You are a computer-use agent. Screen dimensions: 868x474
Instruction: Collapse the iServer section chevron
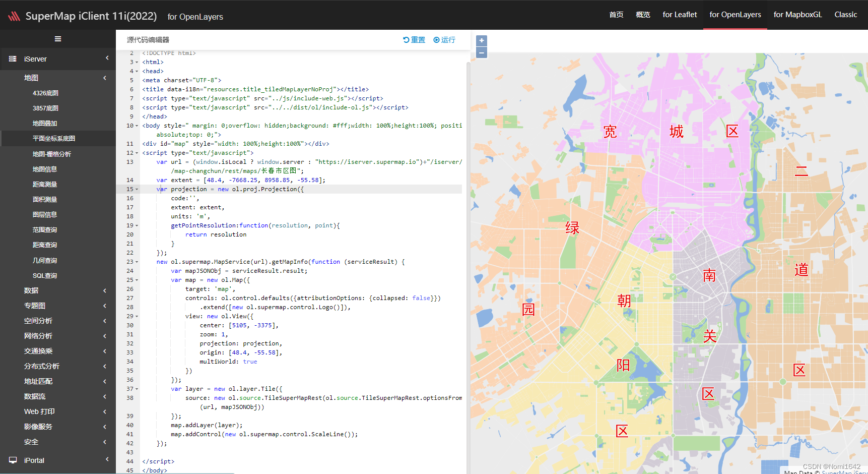click(107, 58)
